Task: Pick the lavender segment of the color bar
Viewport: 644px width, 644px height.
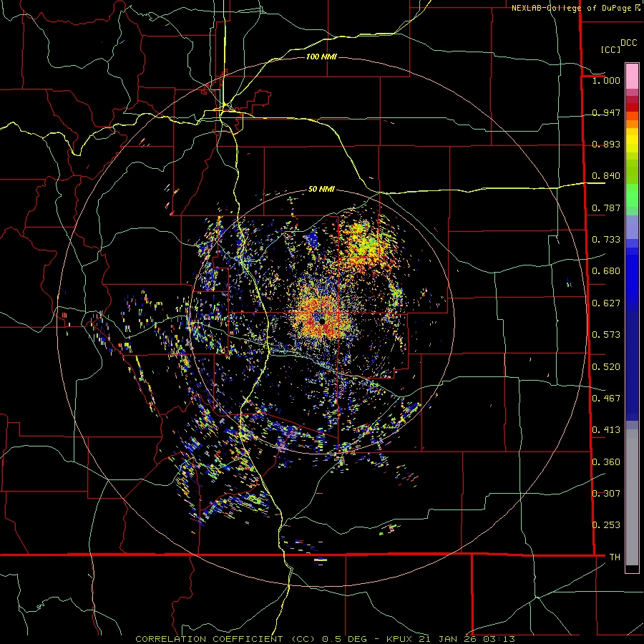Action: (x=632, y=227)
